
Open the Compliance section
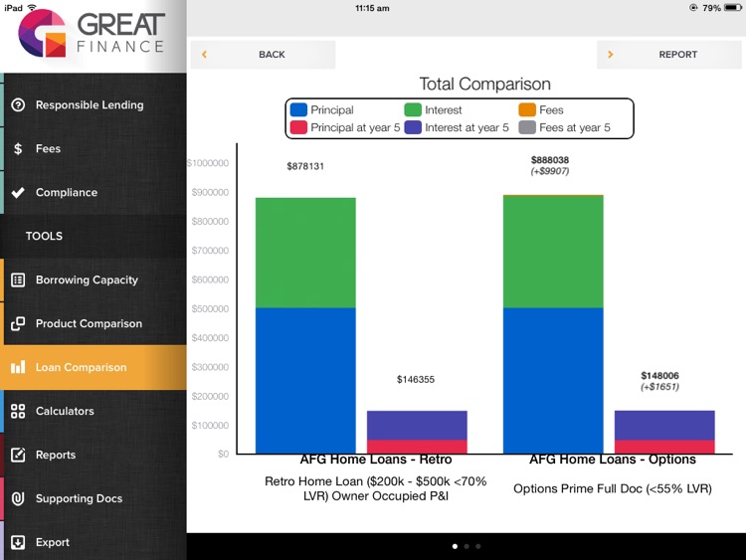pos(93,192)
